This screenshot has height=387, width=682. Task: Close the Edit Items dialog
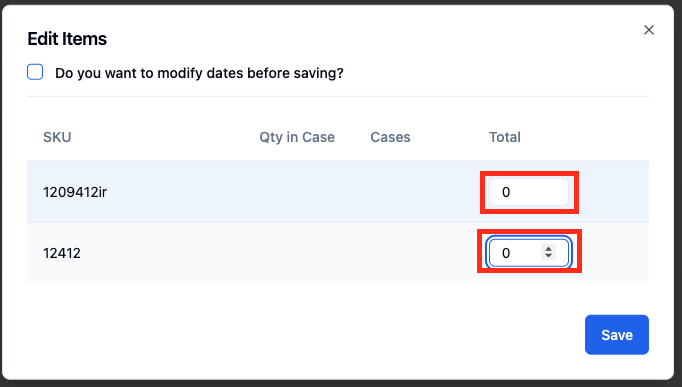[649, 30]
